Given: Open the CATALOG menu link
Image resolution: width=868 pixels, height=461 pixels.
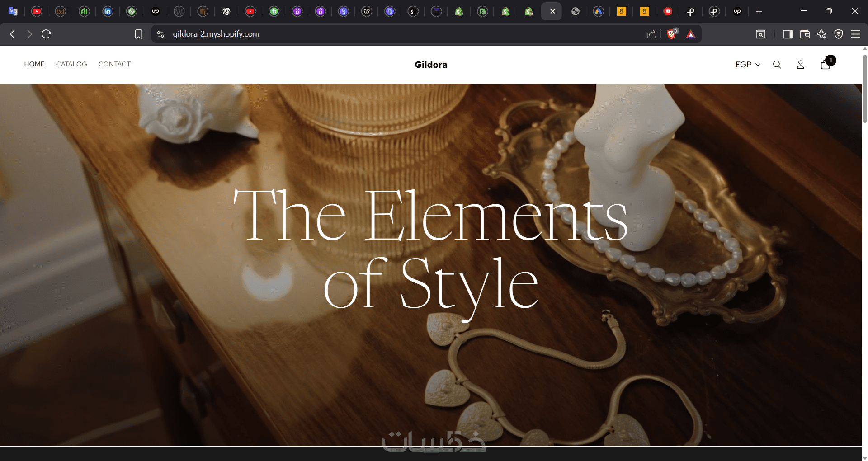Looking at the screenshot, I should tap(71, 64).
